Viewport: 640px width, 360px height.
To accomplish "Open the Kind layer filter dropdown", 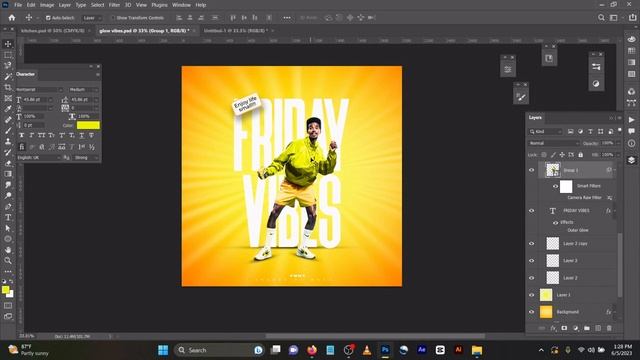I will (546, 131).
